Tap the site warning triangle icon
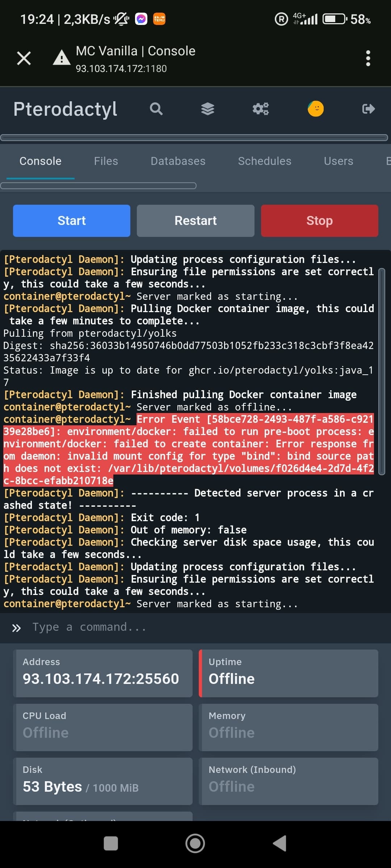This screenshot has width=391, height=868. point(62,58)
